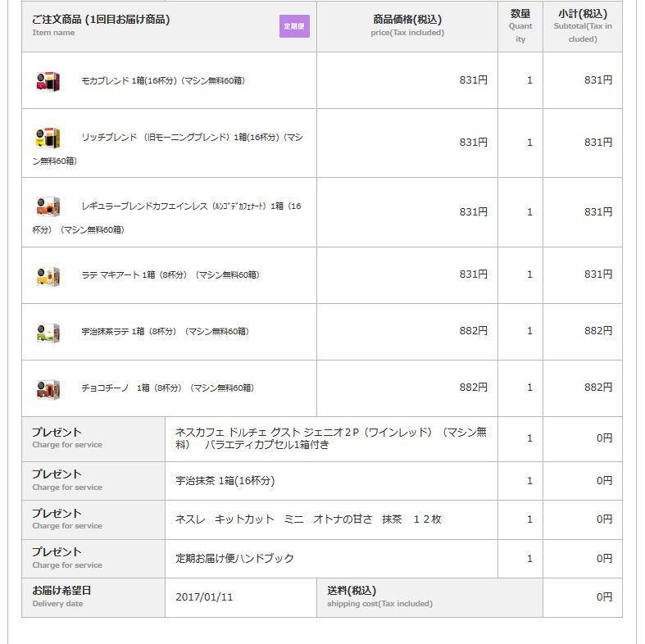645x644 pixels.
Task: Click the 宇治抹茶ラテ product thumbnail
Action: [48, 333]
